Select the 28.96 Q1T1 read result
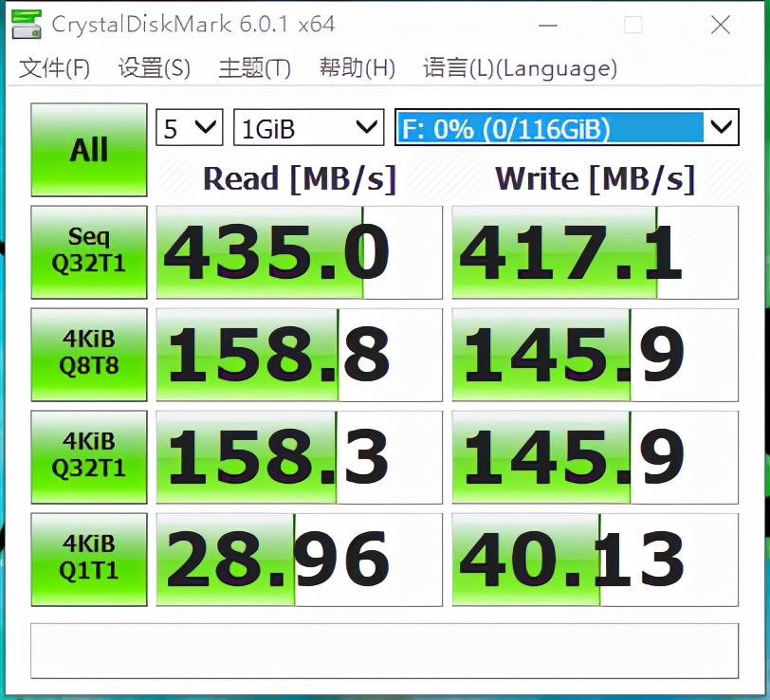770x700 pixels. point(299,560)
